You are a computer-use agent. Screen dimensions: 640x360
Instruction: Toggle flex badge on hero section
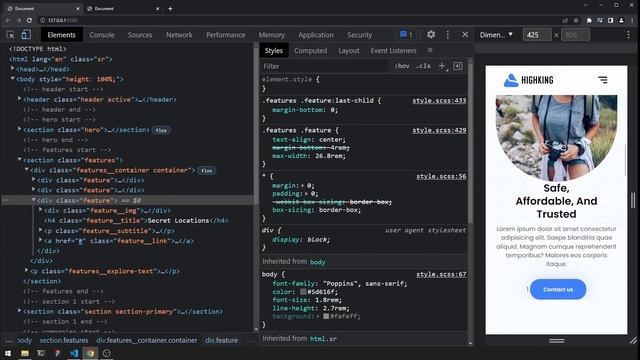pyautogui.click(x=161, y=130)
